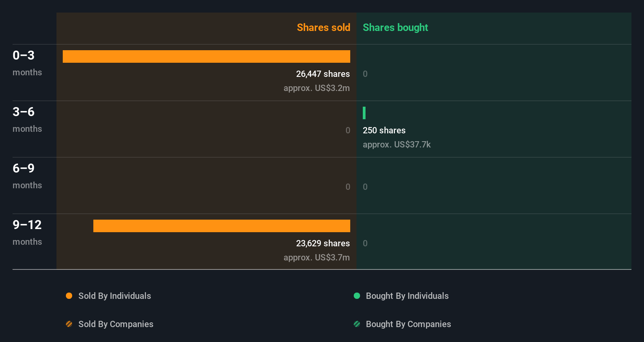The image size is (644, 342).
Task: Click the striped Bought By Companies legend icon
Action: [x=357, y=324]
